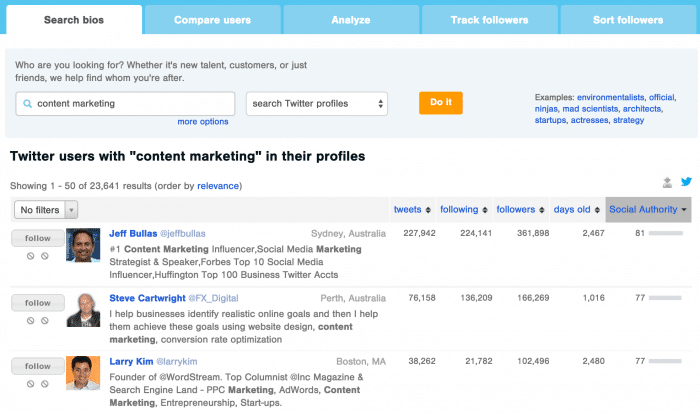Click Steve Cartwright Social Authority bar
This screenshot has height=413, width=700.
point(665,298)
